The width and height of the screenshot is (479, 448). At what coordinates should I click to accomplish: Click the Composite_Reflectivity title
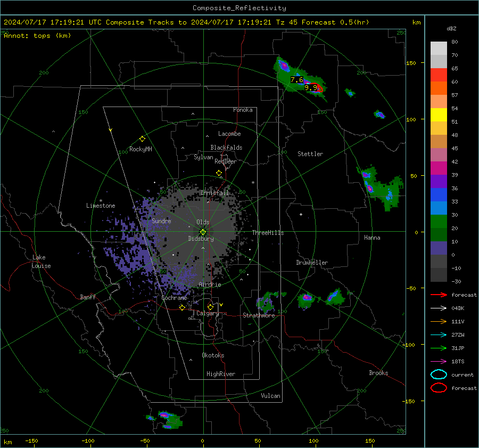coord(240,8)
